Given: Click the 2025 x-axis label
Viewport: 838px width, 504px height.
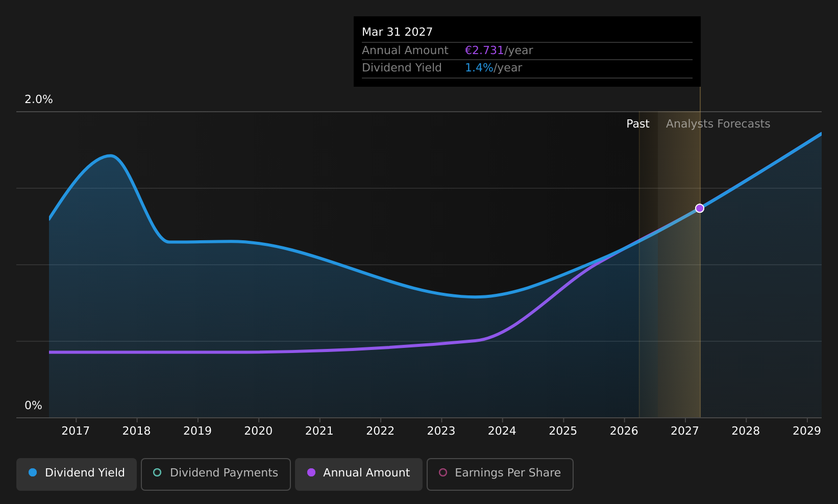Looking at the screenshot, I should pyautogui.click(x=563, y=431).
